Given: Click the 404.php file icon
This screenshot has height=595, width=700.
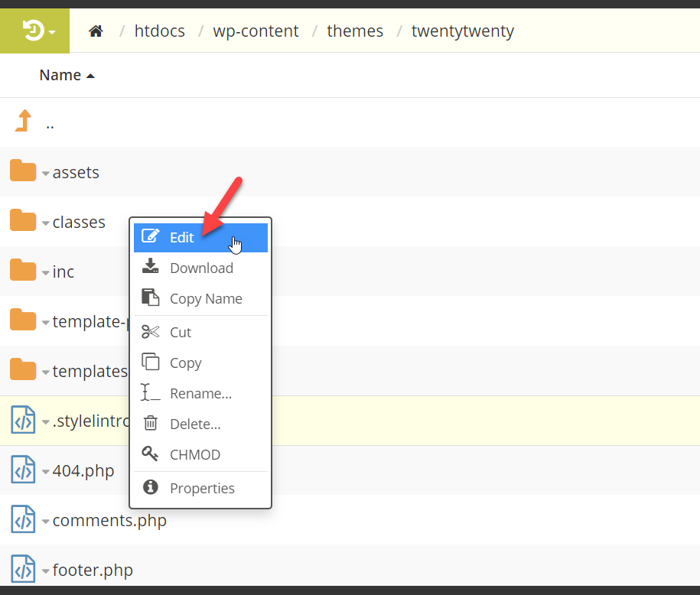Looking at the screenshot, I should coord(23,470).
